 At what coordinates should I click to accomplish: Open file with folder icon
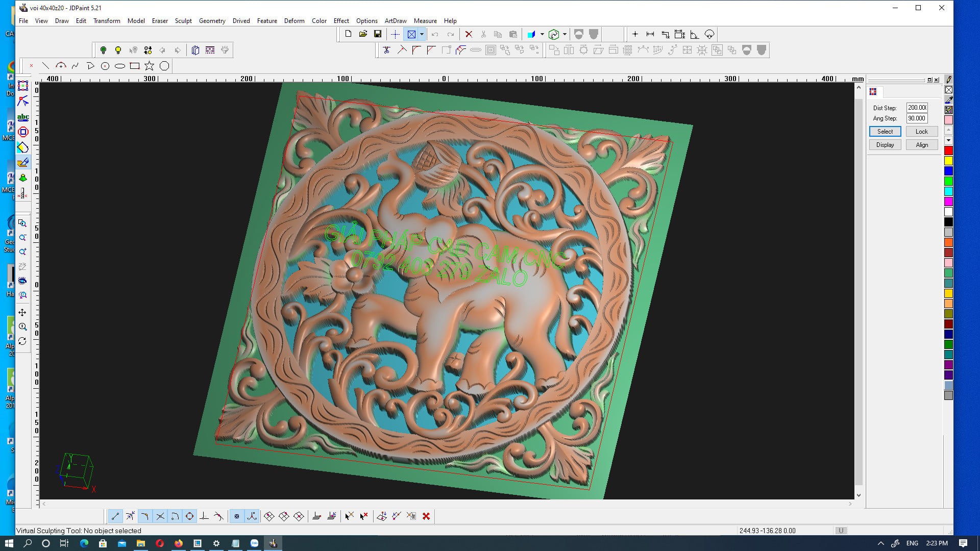363,34
